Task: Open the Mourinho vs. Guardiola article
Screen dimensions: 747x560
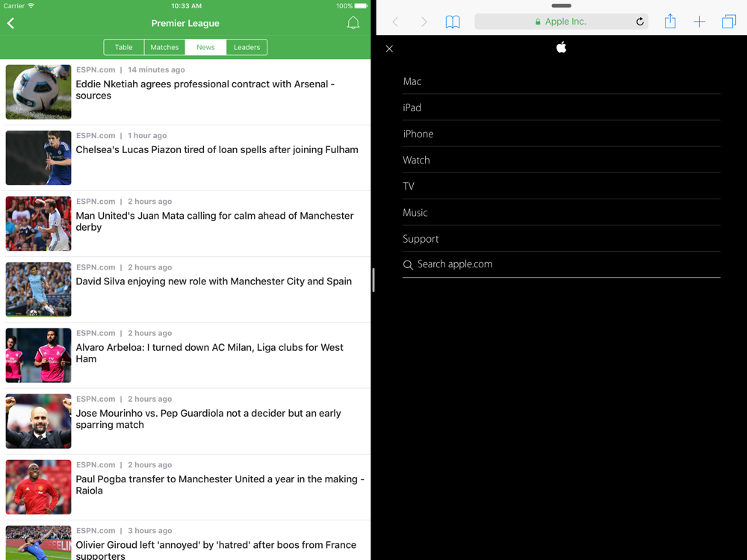Action: [185, 421]
